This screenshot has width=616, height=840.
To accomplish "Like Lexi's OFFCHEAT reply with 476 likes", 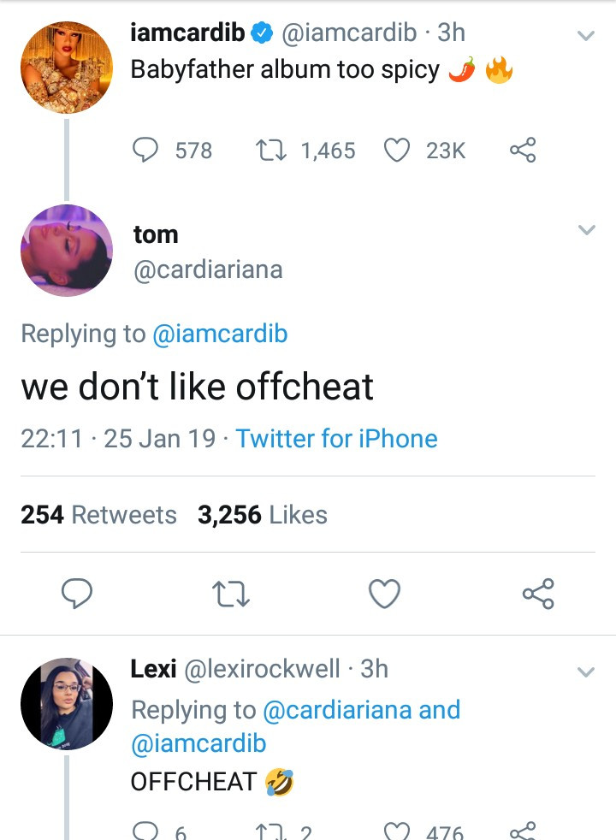I will [396, 830].
